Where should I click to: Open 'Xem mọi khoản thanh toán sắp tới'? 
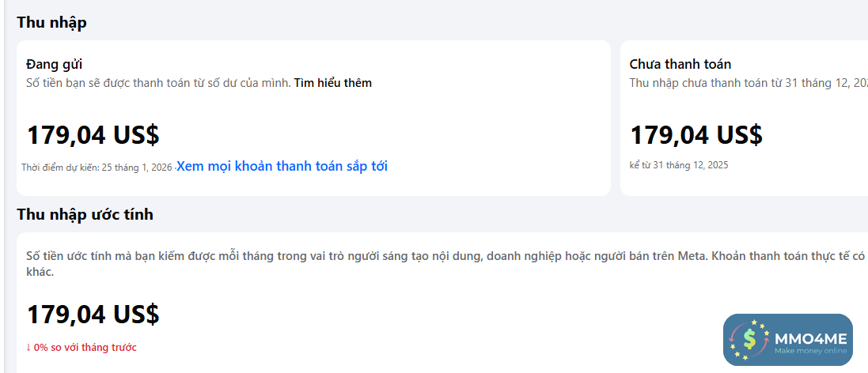coord(282,166)
